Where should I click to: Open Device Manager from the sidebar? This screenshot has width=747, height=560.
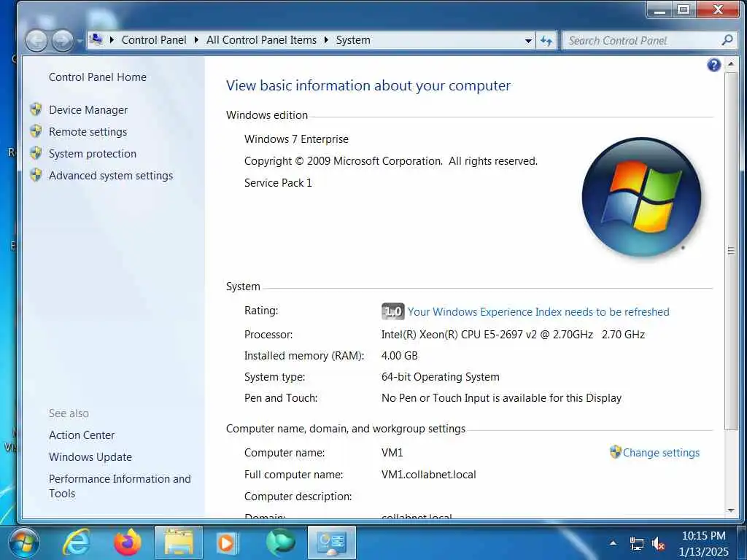pos(88,110)
